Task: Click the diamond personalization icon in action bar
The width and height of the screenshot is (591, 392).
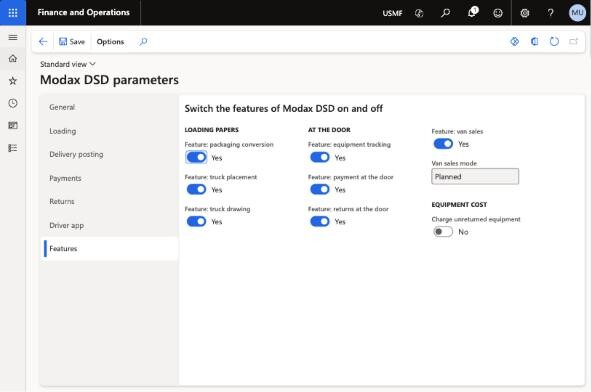Action: 514,41
